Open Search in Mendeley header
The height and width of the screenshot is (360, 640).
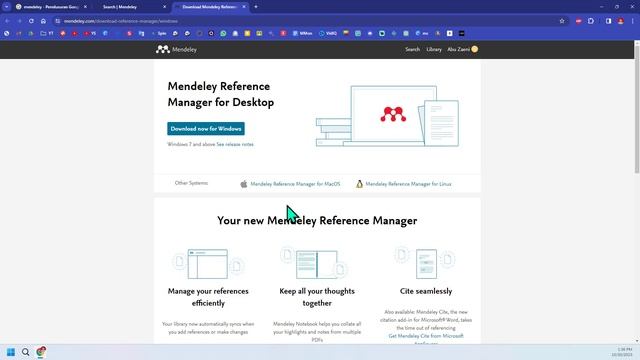click(x=412, y=49)
